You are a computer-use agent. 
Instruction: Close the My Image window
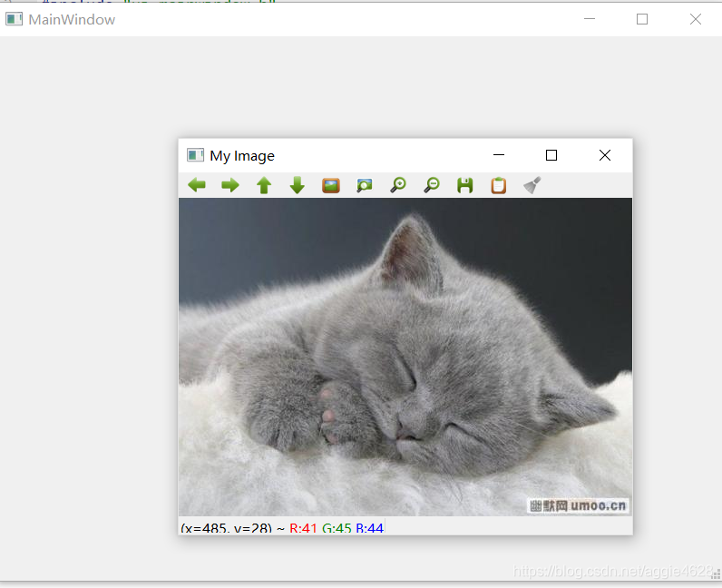click(605, 155)
